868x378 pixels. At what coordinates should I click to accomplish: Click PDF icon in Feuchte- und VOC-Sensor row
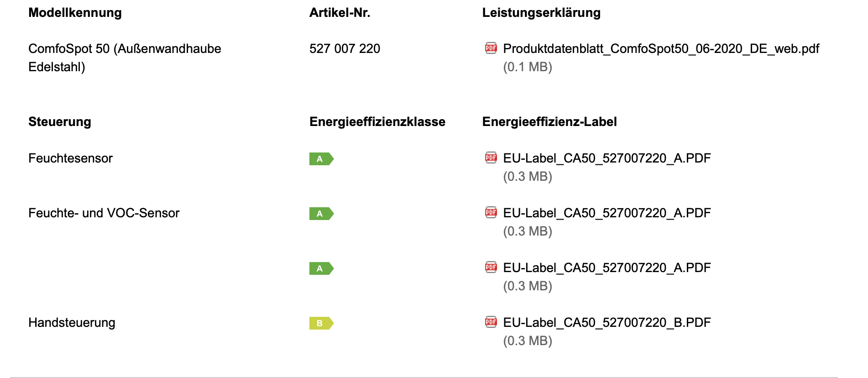click(x=491, y=212)
